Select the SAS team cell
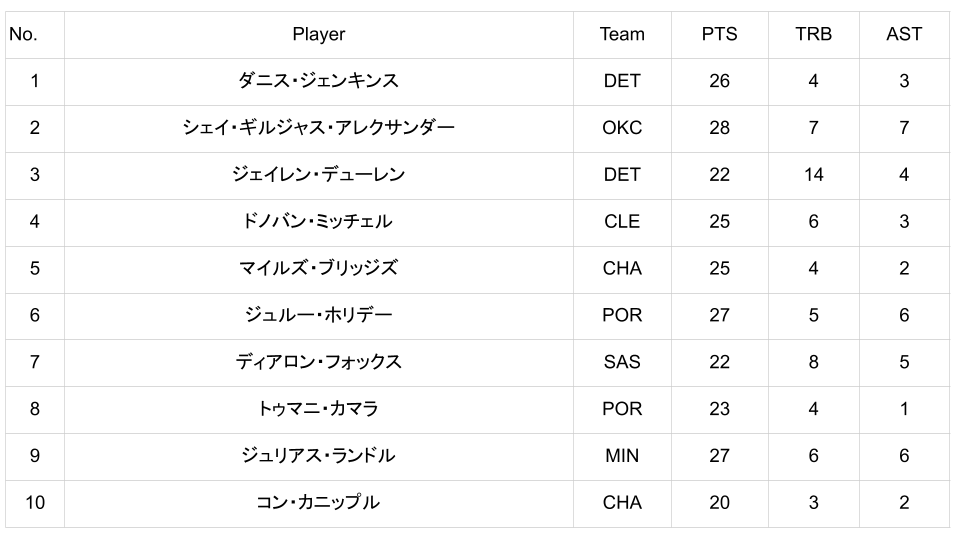Image resolution: width=960 pixels, height=540 pixels. (622, 362)
